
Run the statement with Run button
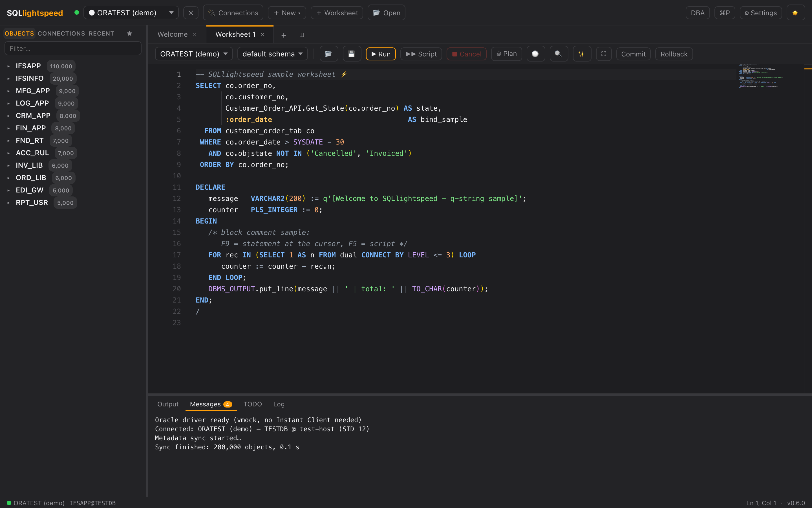pyautogui.click(x=381, y=54)
